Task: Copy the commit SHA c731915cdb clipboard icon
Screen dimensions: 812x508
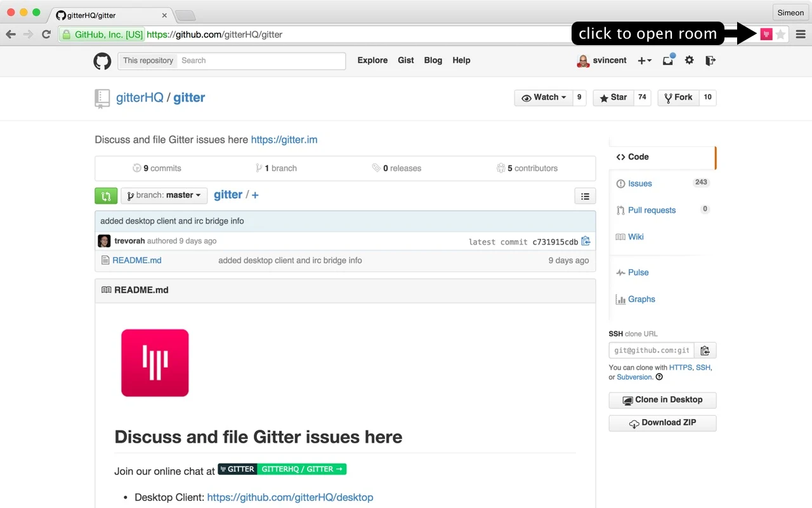Action: click(586, 241)
